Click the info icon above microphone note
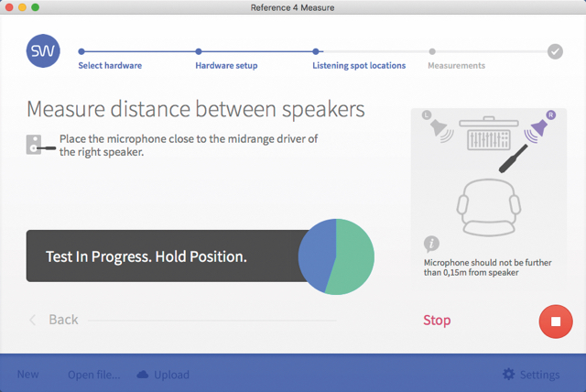Screen dimensions: 586x392 (431, 244)
